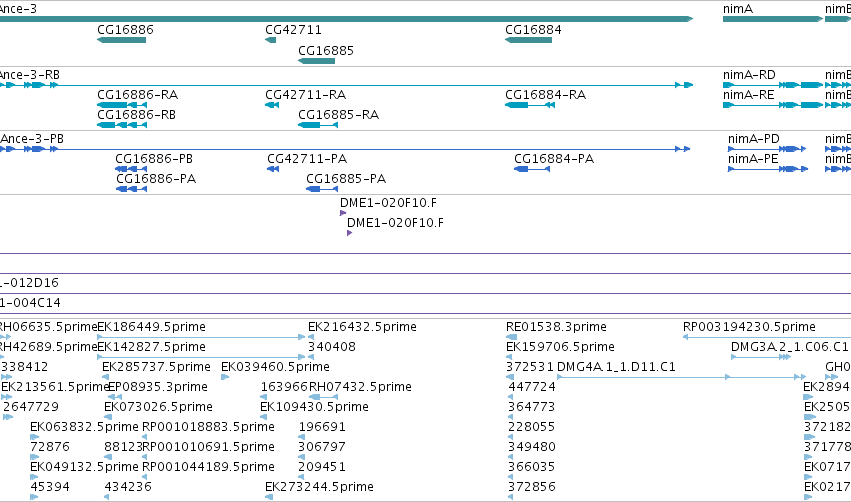The width and height of the screenshot is (851, 502).
Task: Select the Ance-3-PB protein label
Action: point(32,139)
